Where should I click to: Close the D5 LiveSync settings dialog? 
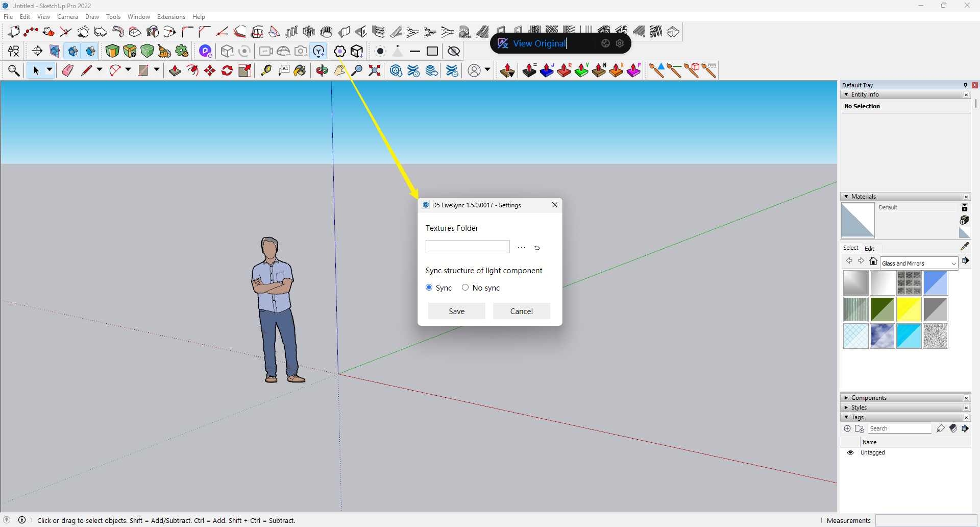555,205
